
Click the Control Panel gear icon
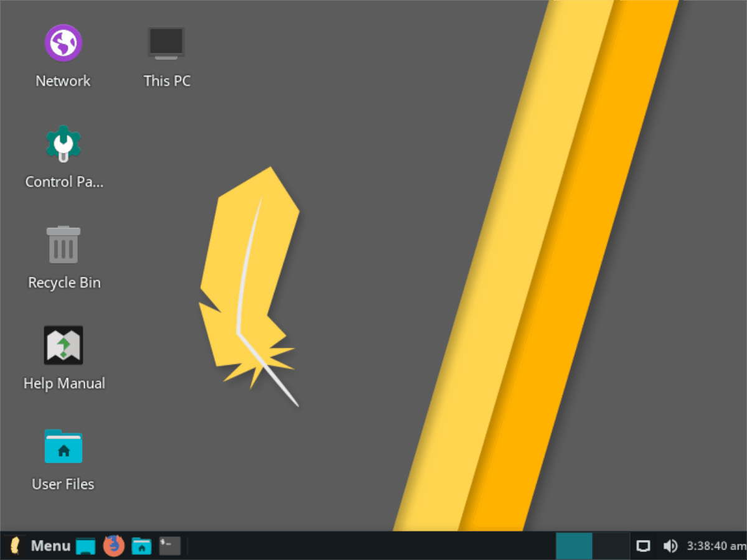coord(63,144)
